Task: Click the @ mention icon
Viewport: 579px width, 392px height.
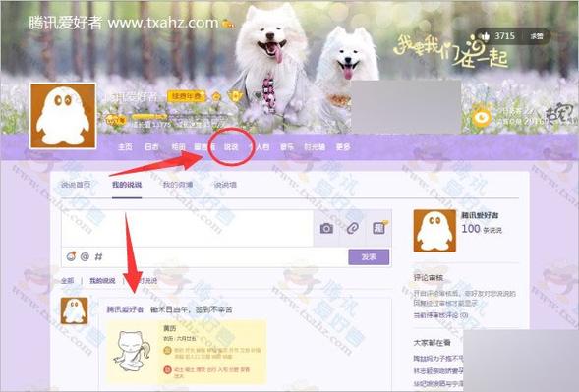Action: point(85,256)
